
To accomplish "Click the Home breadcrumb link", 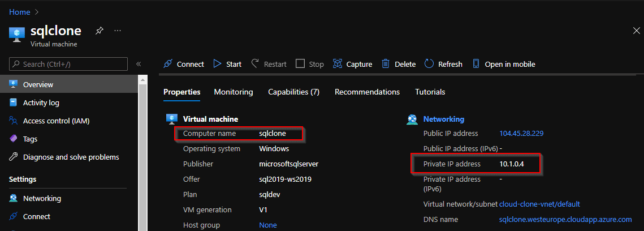I will [x=19, y=12].
